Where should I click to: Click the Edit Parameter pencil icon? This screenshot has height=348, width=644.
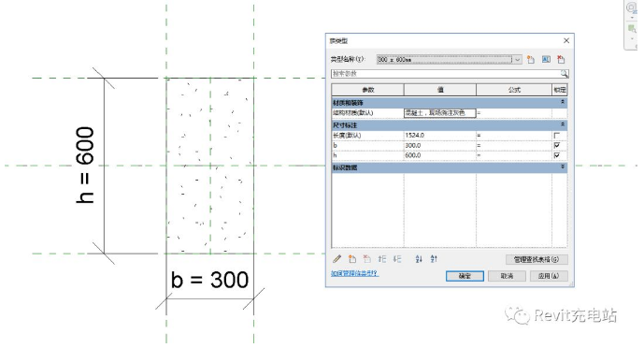tap(336, 259)
